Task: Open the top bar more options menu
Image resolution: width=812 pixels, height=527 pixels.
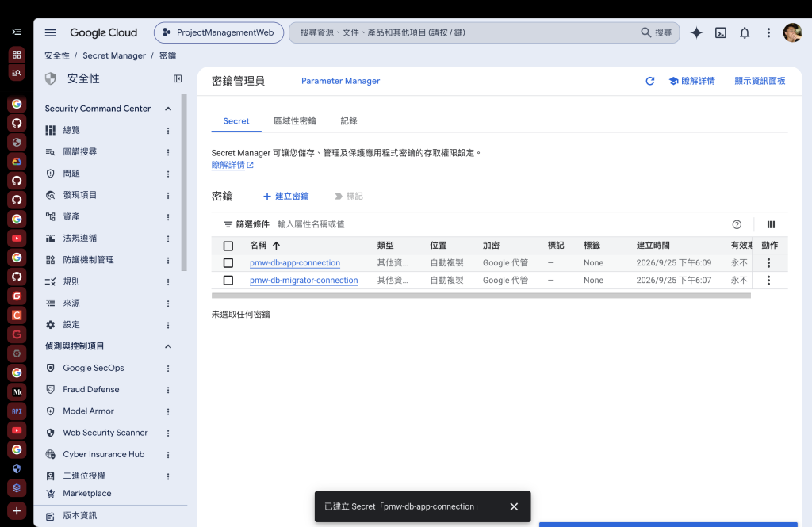Action: (768, 32)
